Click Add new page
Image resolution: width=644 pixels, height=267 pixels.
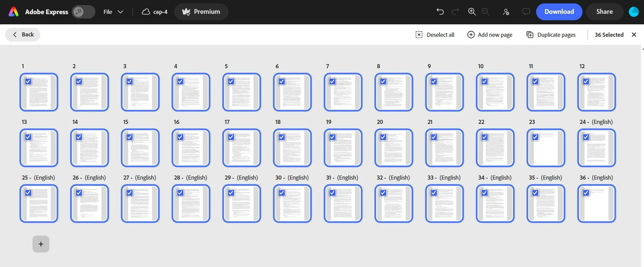[490, 35]
